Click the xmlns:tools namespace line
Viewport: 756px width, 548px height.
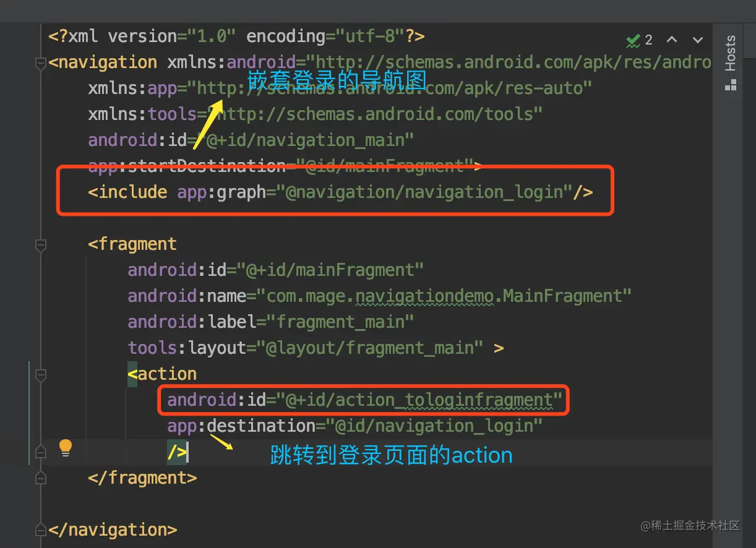pyautogui.click(x=316, y=114)
